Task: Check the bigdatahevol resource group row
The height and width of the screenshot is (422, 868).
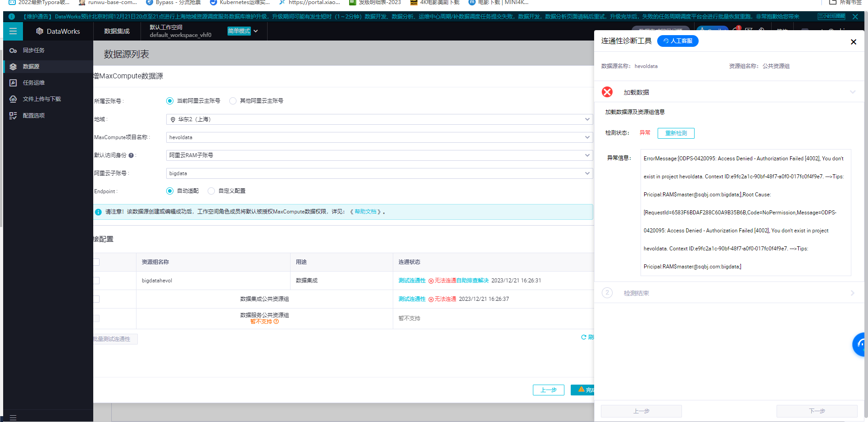Action: point(96,281)
